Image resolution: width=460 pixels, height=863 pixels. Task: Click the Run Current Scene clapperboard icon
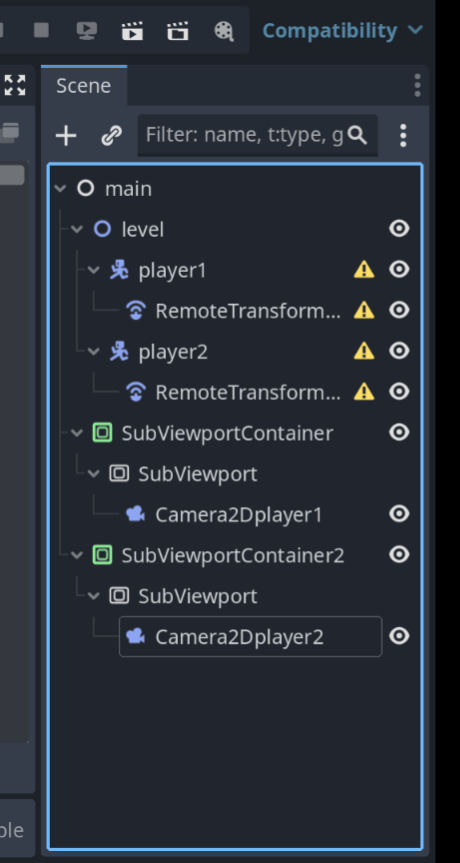click(x=132, y=31)
